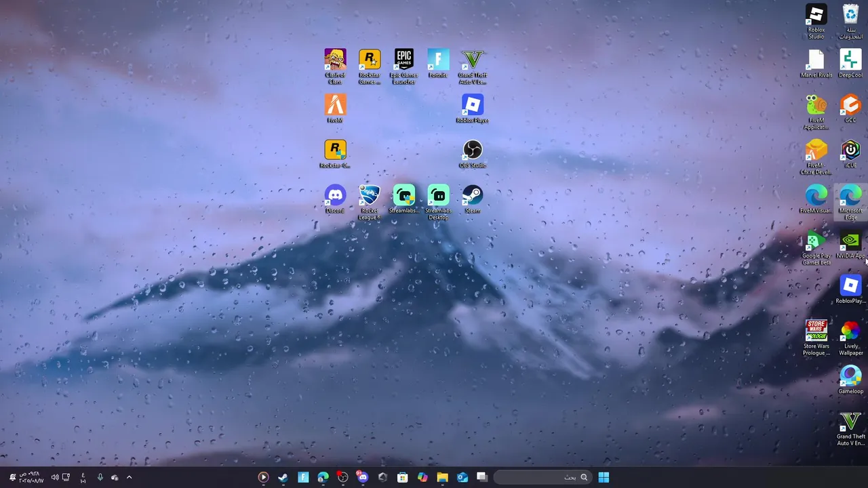This screenshot has height=488, width=868.
Task: Select the Lively Wallpaper desktop icon
Action: (850, 338)
